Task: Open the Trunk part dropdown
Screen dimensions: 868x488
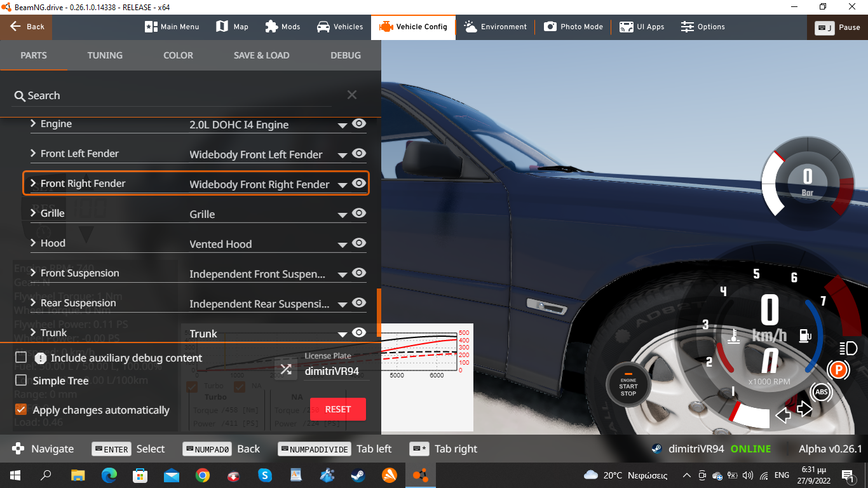Action: pos(268,334)
